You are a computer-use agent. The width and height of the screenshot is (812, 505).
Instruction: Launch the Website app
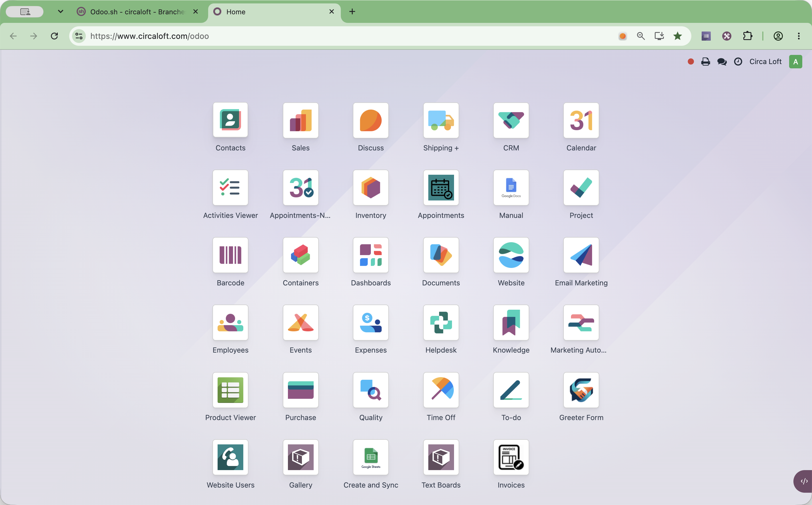tap(511, 255)
